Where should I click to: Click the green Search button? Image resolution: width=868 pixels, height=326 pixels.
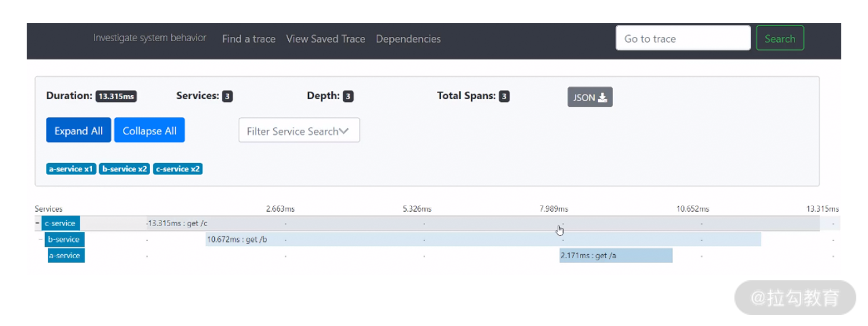point(780,38)
